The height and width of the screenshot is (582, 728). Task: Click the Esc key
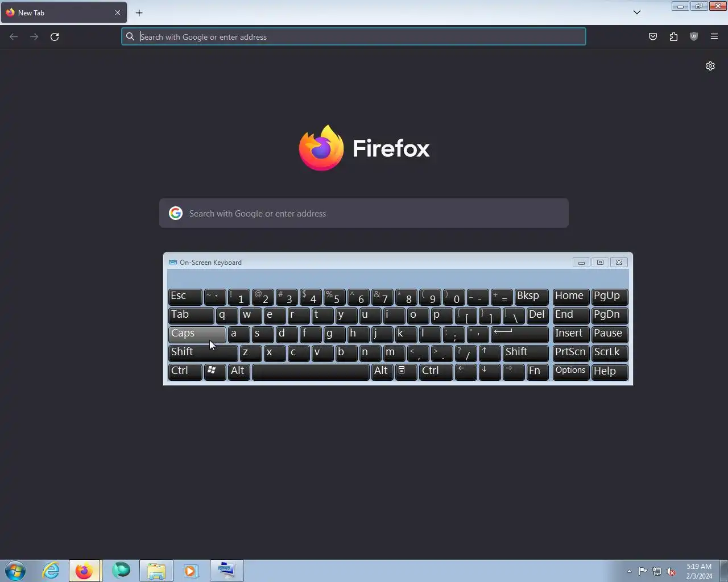(185, 296)
